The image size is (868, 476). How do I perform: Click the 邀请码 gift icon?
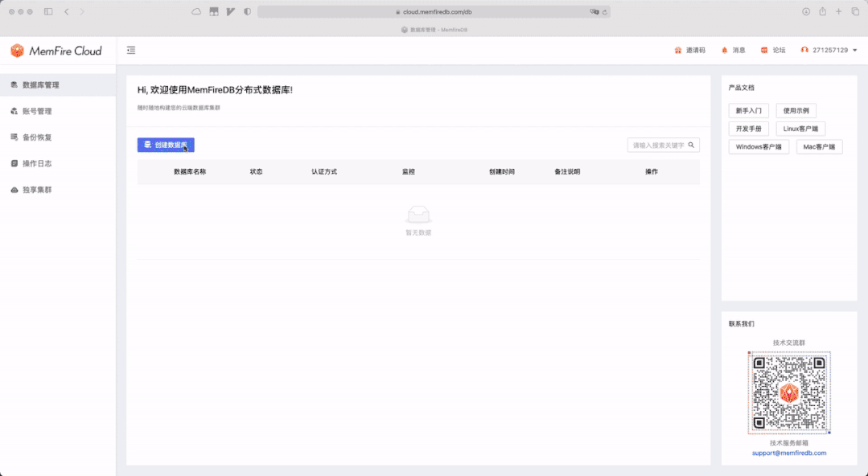point(677,51)
